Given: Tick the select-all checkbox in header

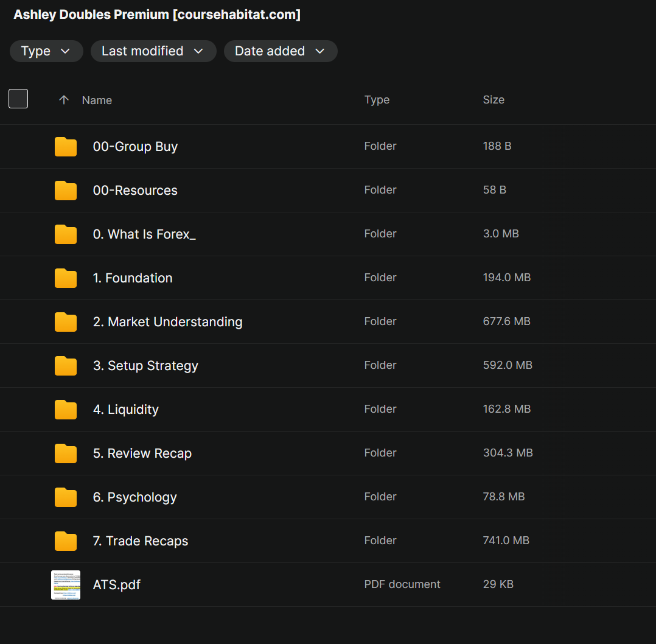Looking at the screenshot, I should point(18,99).
